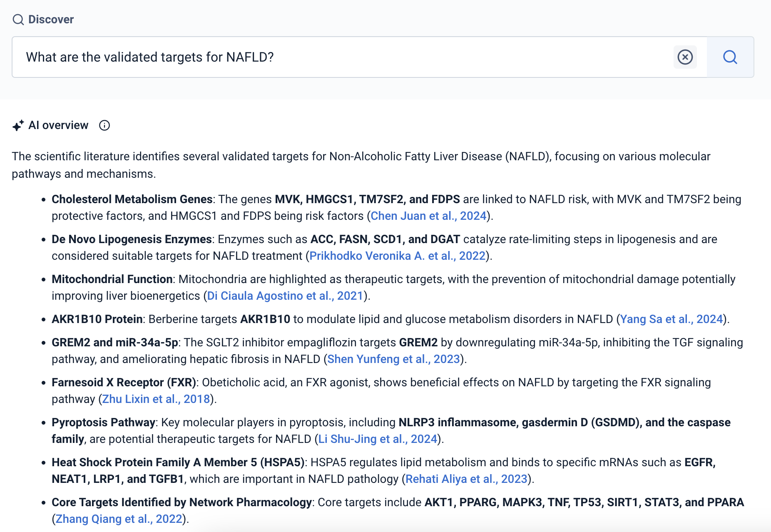Open the Prikhodko Veronika A. et al., 2022 citation

point(397,256)
